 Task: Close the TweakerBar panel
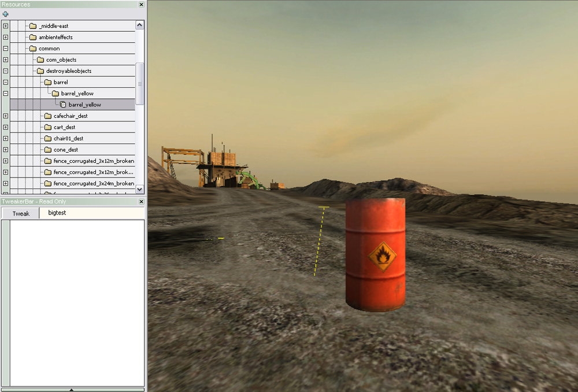point(142,202)
